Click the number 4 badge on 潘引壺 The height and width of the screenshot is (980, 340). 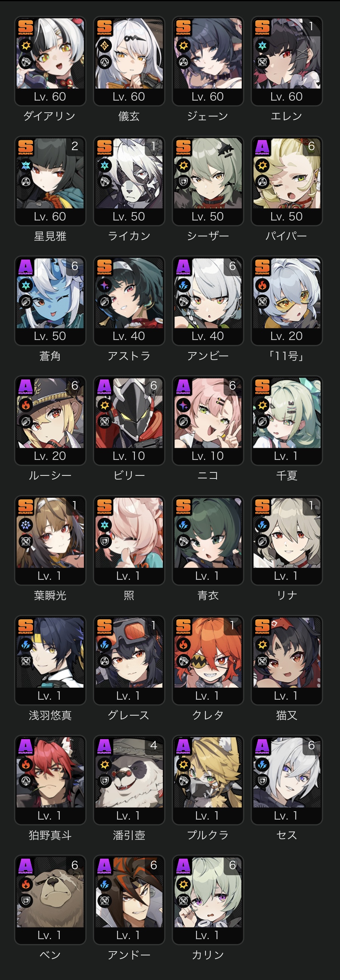coord(153,745)
